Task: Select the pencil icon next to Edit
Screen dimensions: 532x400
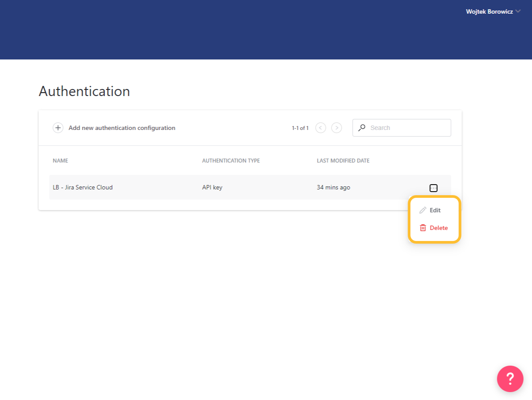Action: coord(423,210)
